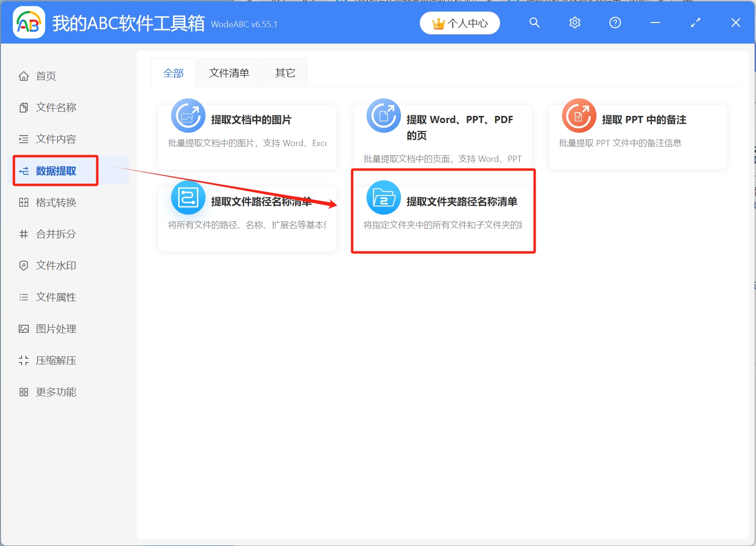
Task: Click the blue icon of 提取文档中的图片
Action: click(188, 115)
